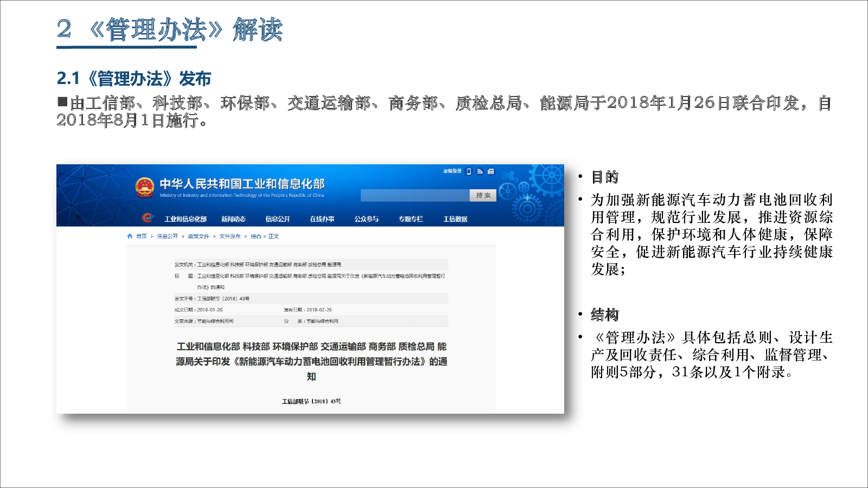Screen dimensions: 868x488
Task: Click the 发布日期 2018-02-26 field
Action: click(308, 310)
